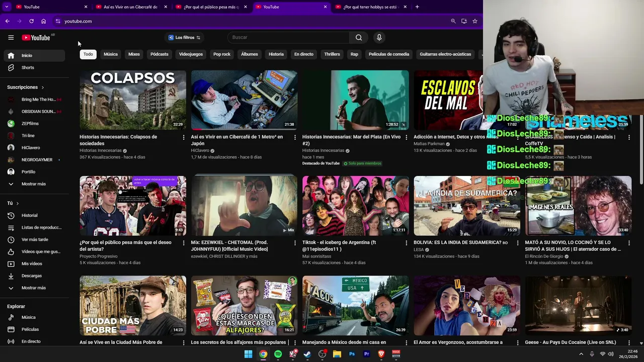The image size is (644, 362).
Task: Select the Todo filter chip
Action: click(88, 54)
